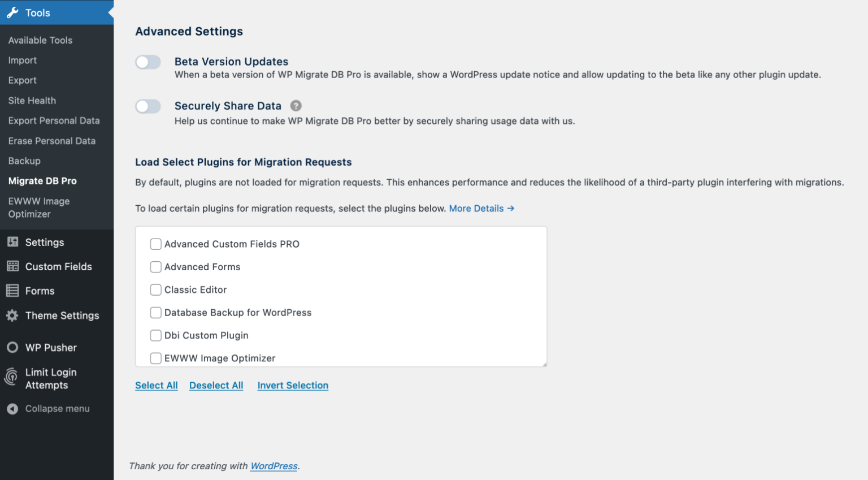
Task: Click Invert Selection for the plugin list
Action: pos(293,385)
